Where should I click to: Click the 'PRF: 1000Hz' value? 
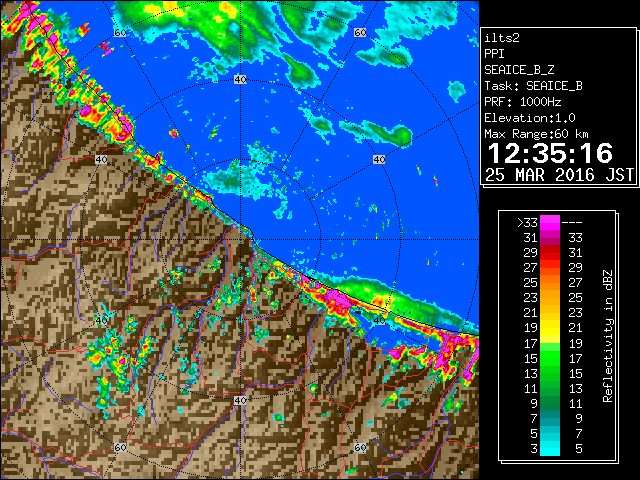click(522, 102)
